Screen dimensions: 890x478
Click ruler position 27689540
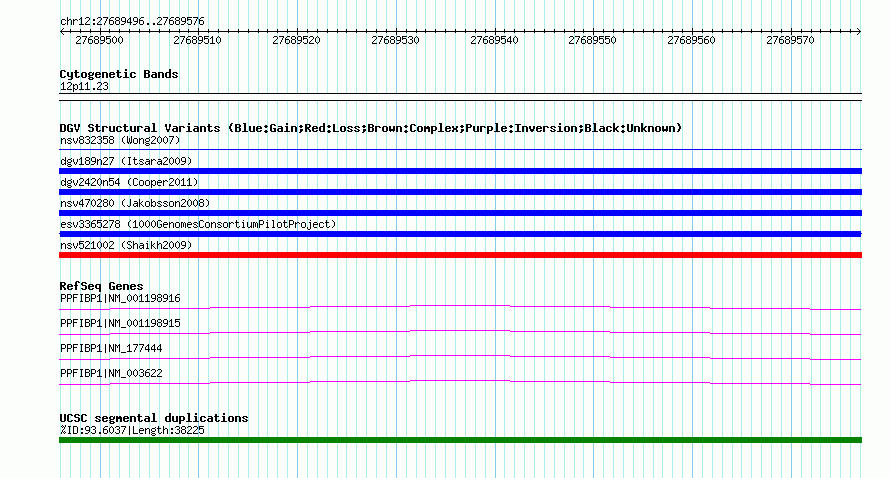pos(494,40)
